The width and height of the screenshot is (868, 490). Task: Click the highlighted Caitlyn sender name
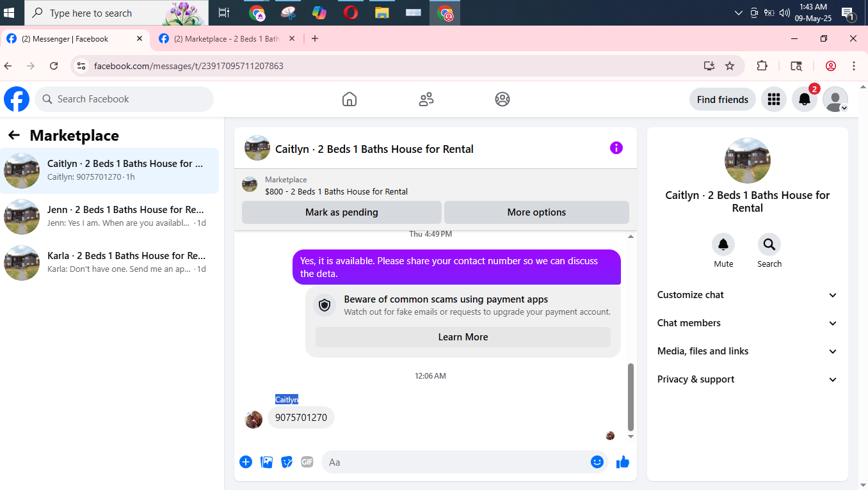[x=287, y=399]
